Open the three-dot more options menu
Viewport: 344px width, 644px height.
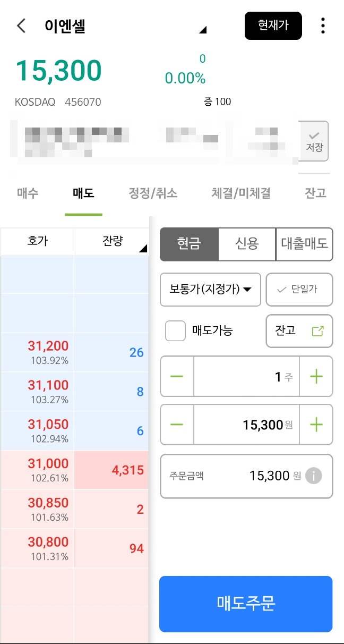pos(323,26)
